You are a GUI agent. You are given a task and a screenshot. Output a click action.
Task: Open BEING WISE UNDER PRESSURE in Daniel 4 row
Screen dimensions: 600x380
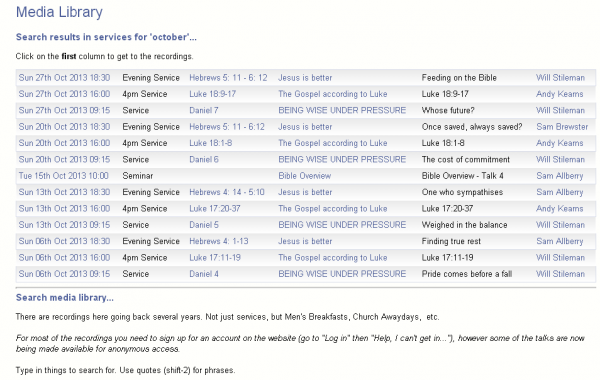coord(342,274)
